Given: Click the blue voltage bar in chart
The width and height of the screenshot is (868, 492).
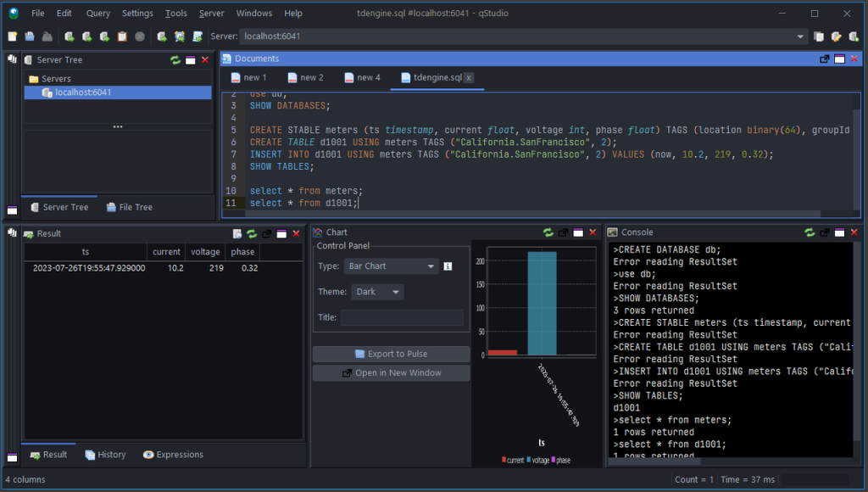Looking at the screenshot, I should (x=542, y=303).
